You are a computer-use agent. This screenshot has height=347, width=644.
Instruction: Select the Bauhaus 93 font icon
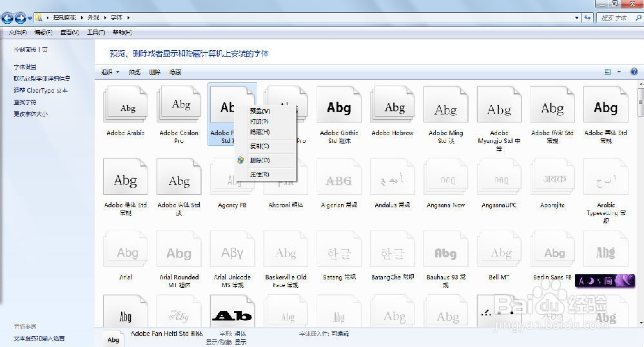[x=446, y=249]
